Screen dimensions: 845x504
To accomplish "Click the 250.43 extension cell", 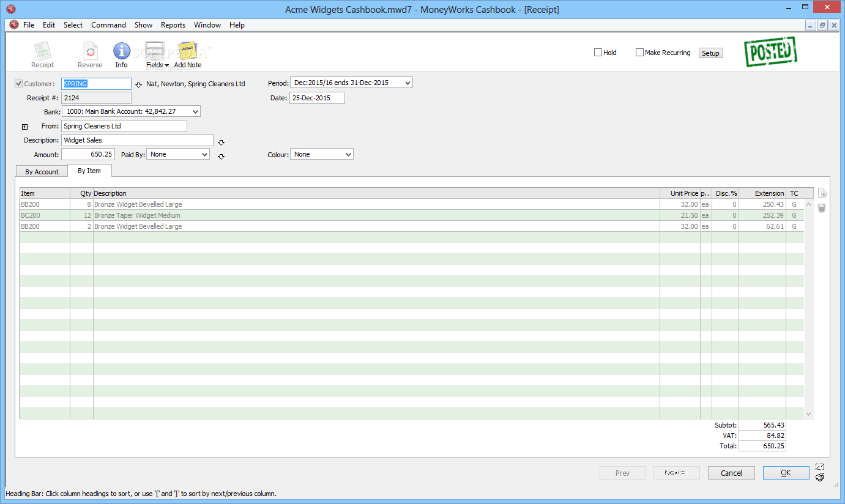I will pos(762,204).
